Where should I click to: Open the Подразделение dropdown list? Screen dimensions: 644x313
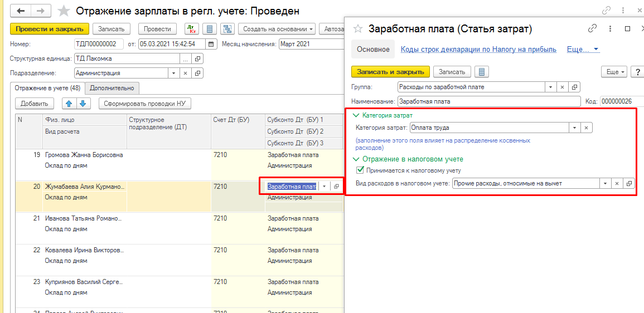(x=173, y=73)
